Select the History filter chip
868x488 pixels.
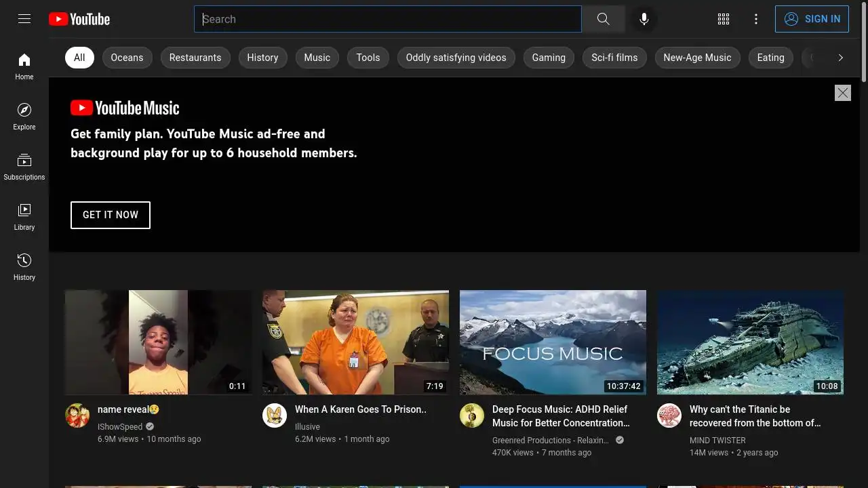(262, 58)
